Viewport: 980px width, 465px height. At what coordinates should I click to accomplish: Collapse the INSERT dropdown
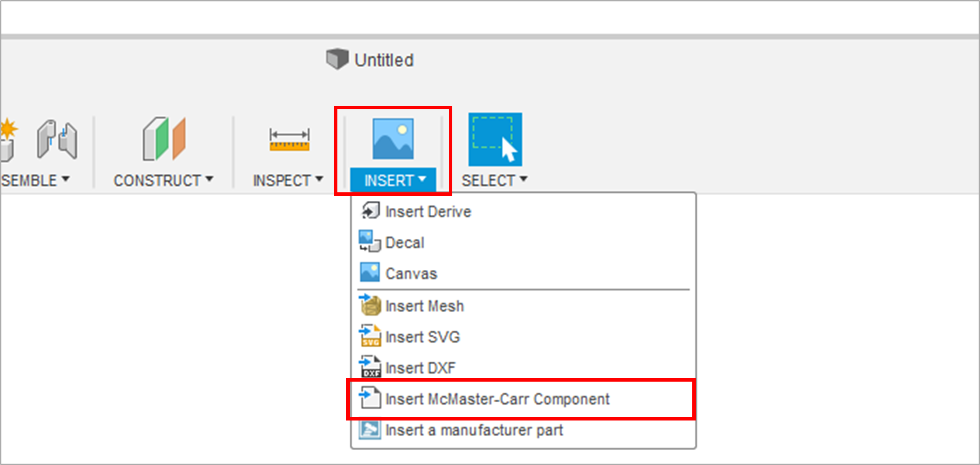pyautogui.click(x=393, y=180)
